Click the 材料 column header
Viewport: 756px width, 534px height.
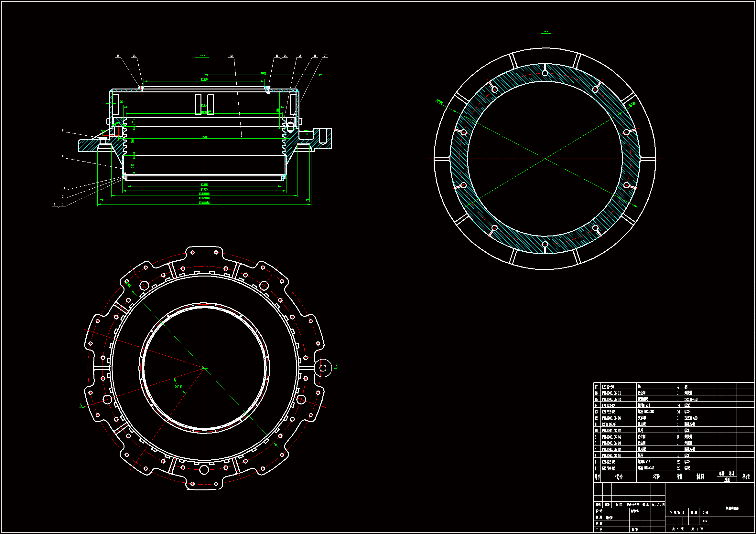pos(700,477)
